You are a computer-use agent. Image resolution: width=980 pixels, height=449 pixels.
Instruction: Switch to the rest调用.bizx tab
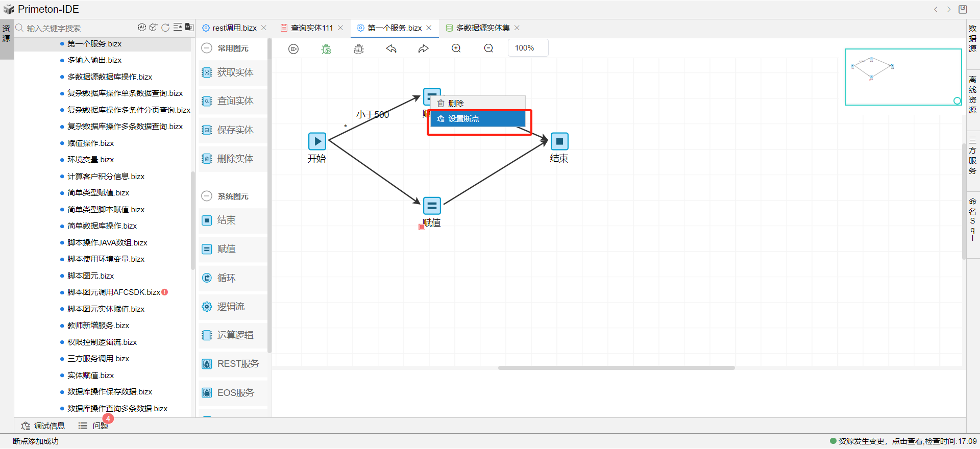click(234, 28)
